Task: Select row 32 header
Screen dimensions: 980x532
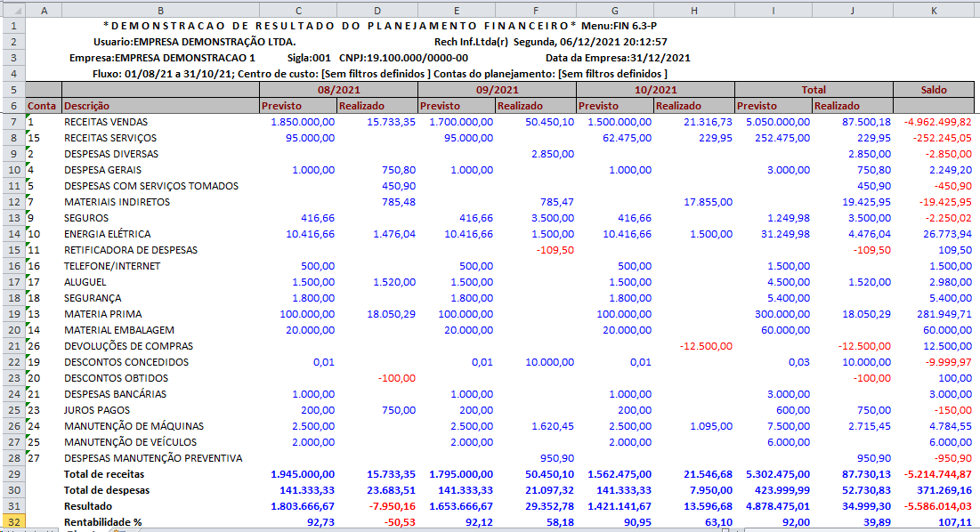Action: click(12, 521)
